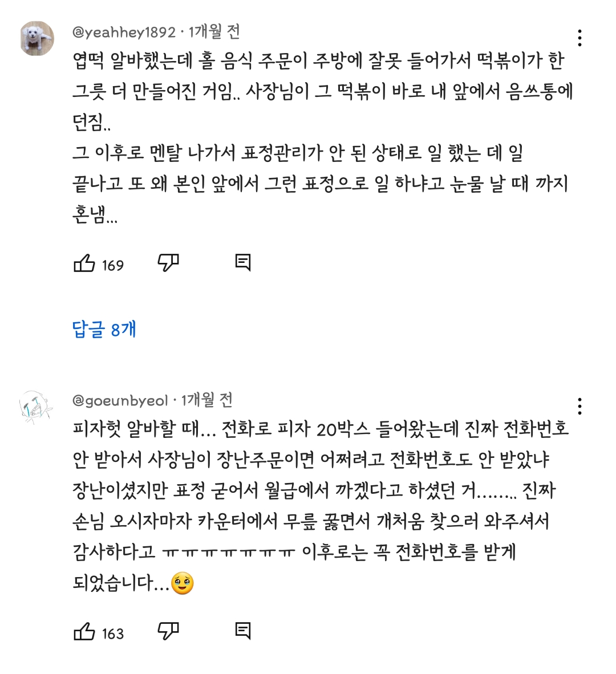Click the reply icon under the goeunbyeol comment
The width and height of the screenshot is (616, 674).
click(243, 631)
